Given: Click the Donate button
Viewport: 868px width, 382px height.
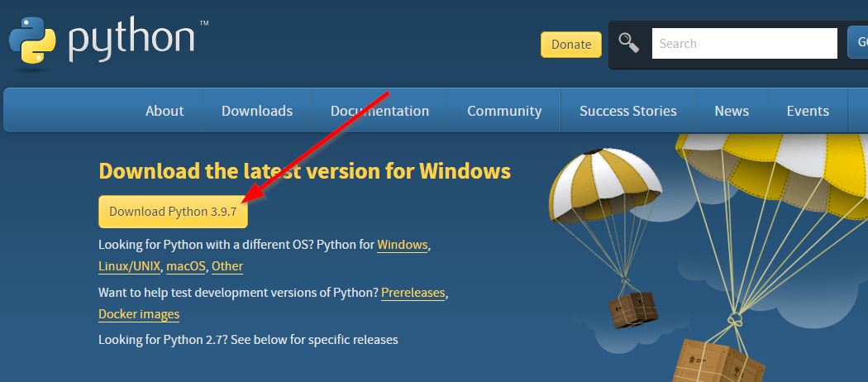Looking at the screenshot, I should point(571,45).
